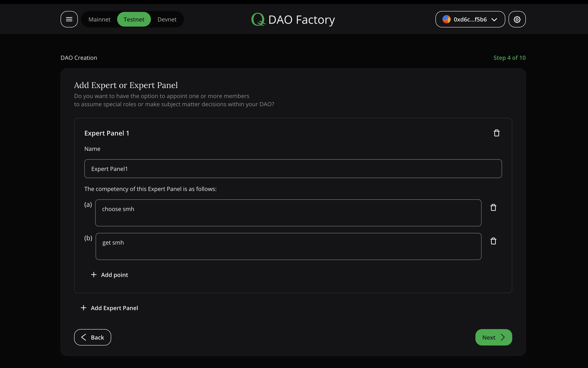Switch network to Mainnet
Viewport: 588px width, 368px height.
click(99, 19)
